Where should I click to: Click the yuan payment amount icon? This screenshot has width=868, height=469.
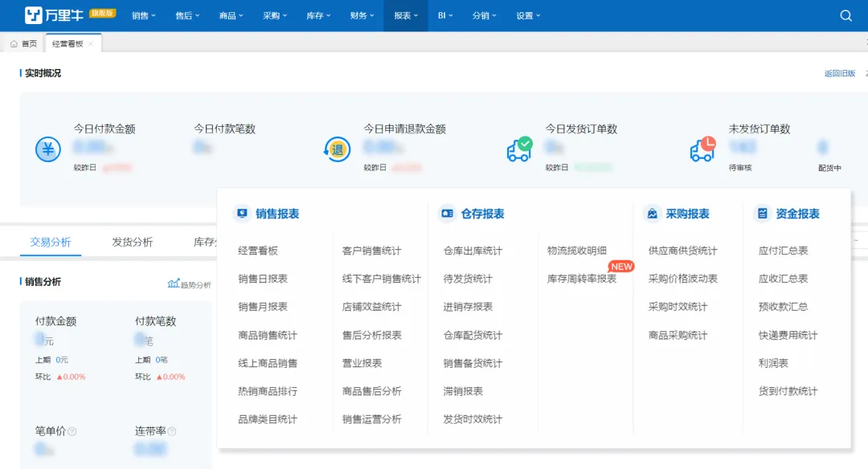48,149
